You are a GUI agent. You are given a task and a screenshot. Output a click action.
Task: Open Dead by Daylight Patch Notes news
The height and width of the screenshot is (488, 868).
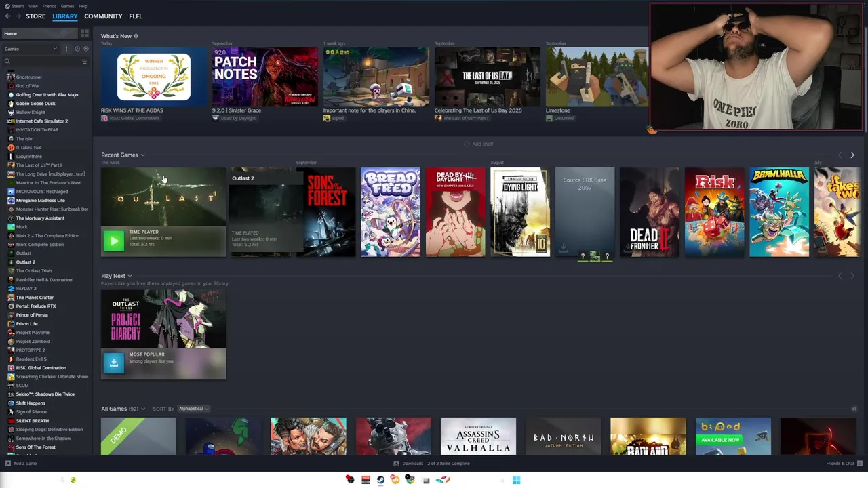tap(264, 77)
